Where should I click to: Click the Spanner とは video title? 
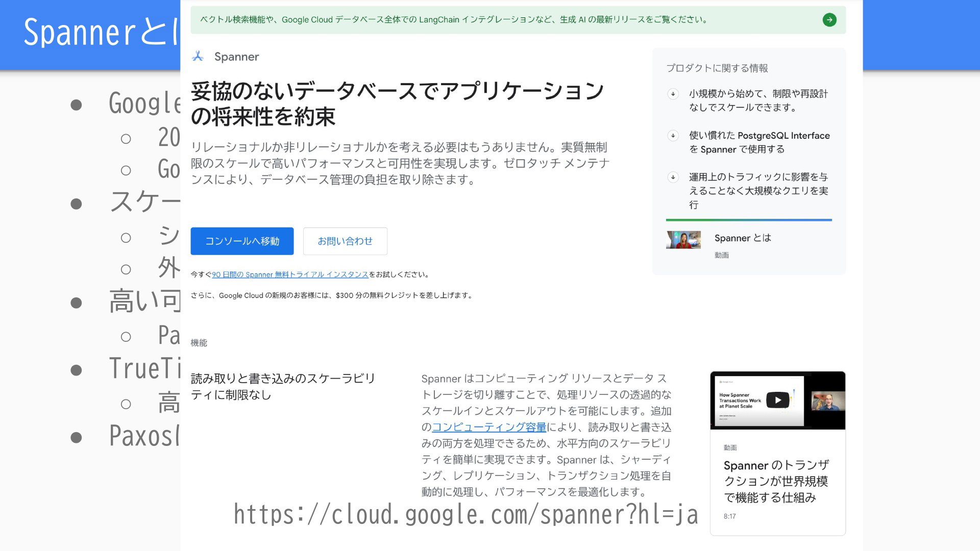coord(743,238)
